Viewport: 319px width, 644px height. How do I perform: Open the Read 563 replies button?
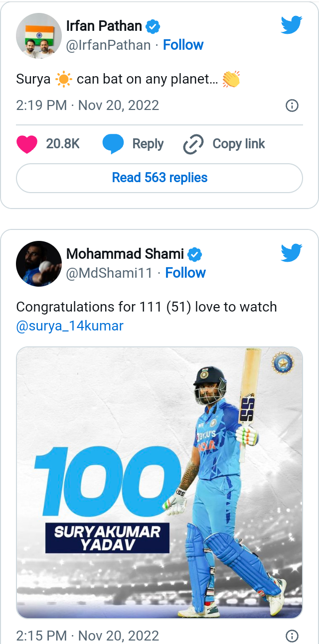point(159,178)
